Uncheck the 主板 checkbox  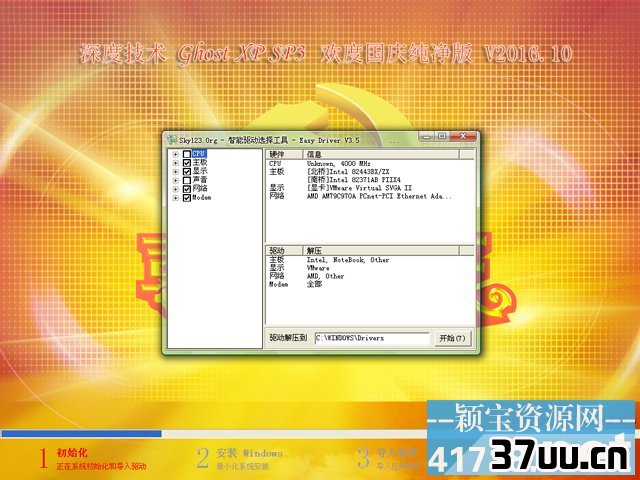187,163
